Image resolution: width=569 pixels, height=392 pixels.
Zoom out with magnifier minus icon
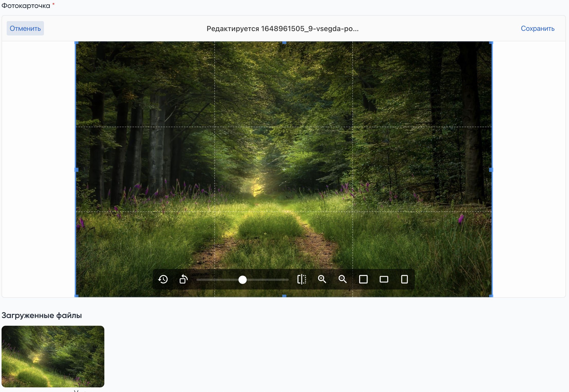(x=343, y=279)
